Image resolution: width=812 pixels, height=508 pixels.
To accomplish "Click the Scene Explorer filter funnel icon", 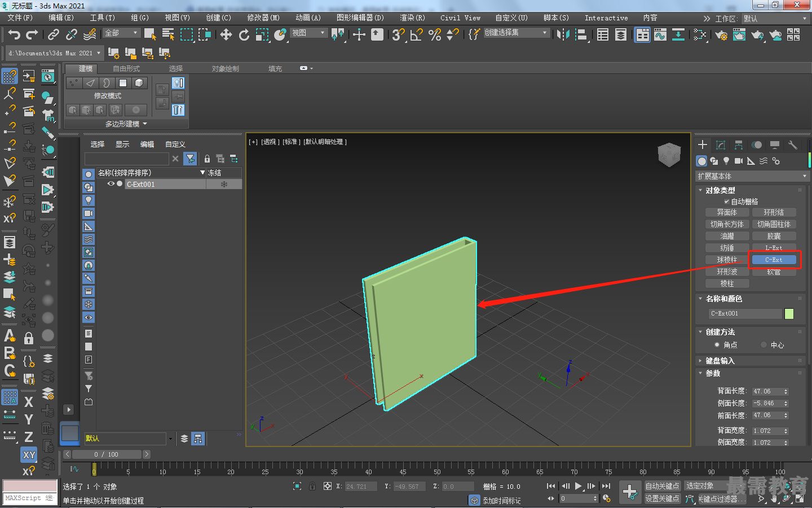I will pyautogui.click(x=191, y=159).
